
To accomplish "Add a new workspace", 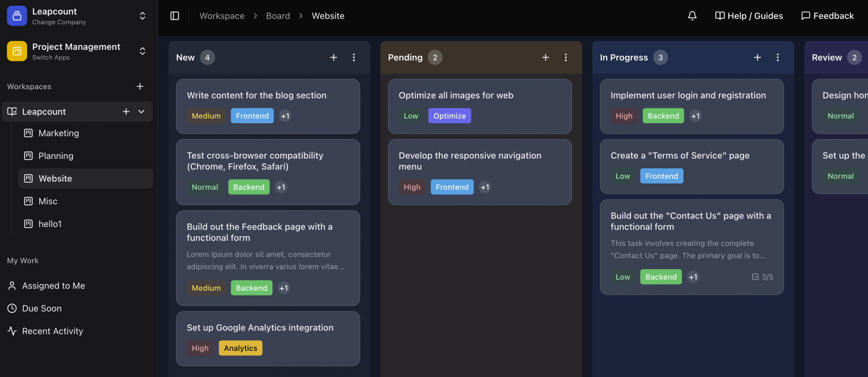I will 140,87.
